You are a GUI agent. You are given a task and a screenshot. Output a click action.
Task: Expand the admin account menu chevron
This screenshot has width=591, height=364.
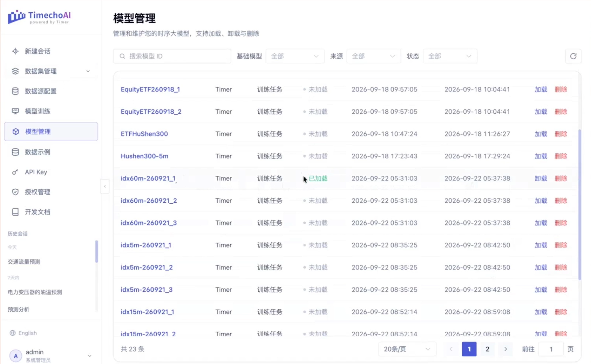90,356
